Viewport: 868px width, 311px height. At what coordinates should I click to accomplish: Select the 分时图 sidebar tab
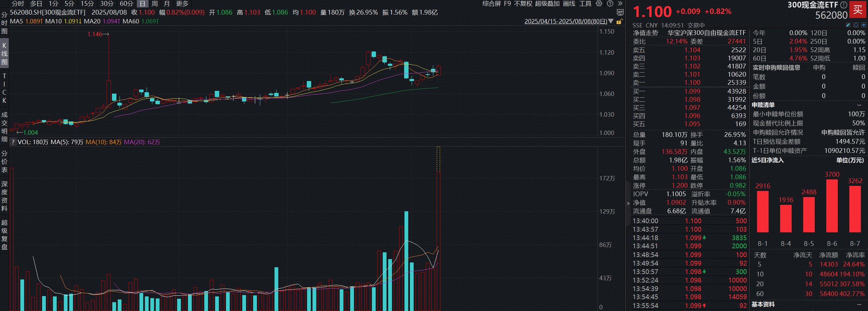click(4, 23)
